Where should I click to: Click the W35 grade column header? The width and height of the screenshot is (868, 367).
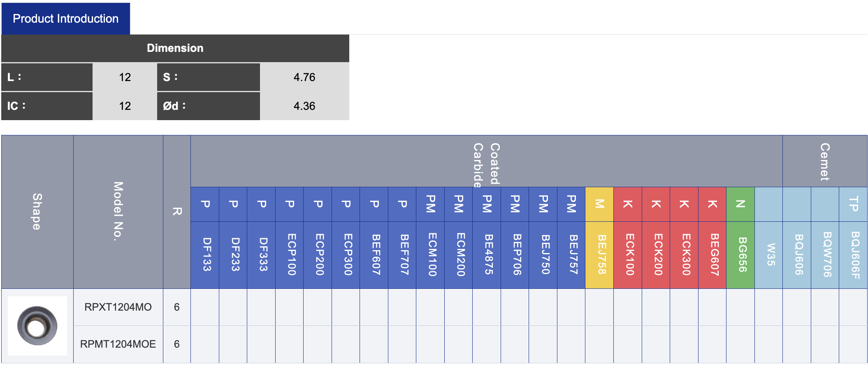click(x=768, y=255)
